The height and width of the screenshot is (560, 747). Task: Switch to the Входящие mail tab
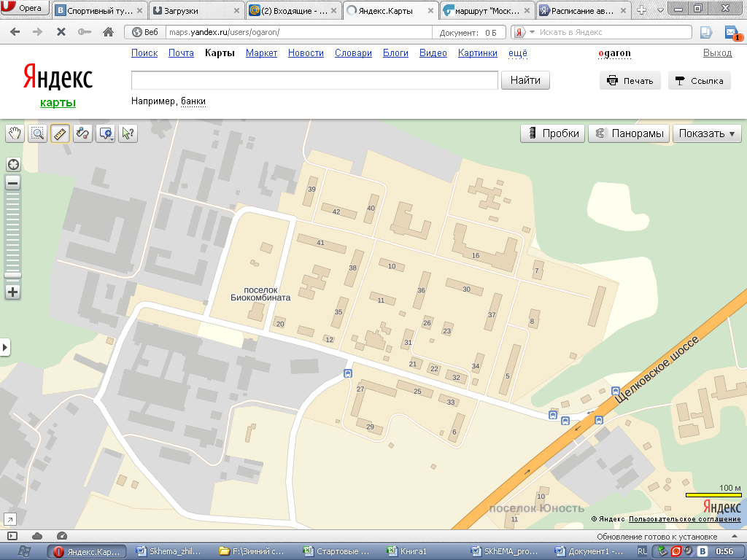(x=294, y=10)
